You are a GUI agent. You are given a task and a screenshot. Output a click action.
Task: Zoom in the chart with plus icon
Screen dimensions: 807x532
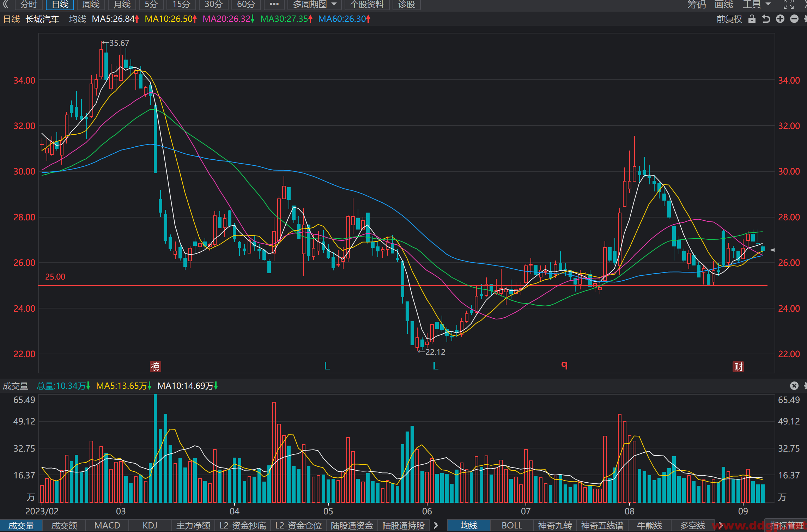[x=780, y=19]
